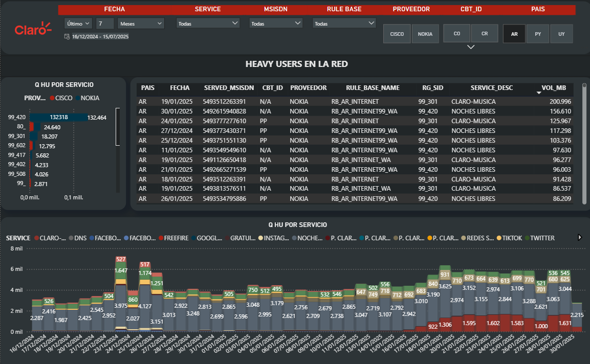The width and height of the screenshot is (590, 364).
Task: Select DNS in the service legend
Action: [77, 238]
